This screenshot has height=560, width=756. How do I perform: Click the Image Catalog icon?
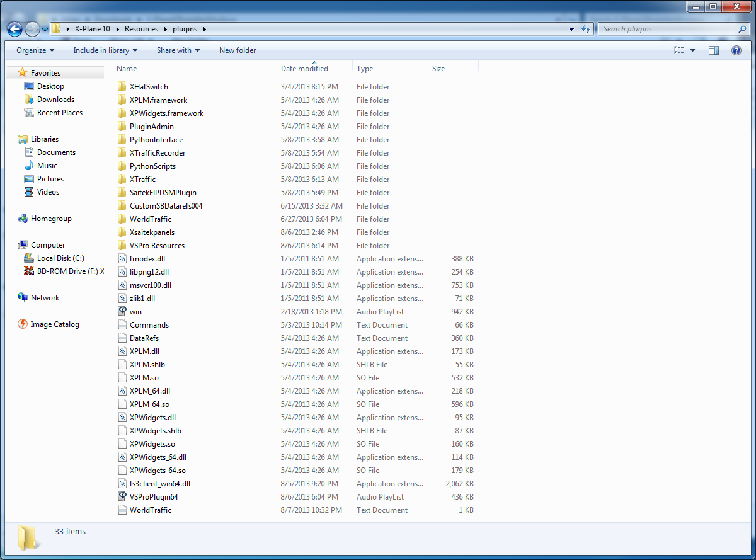[x=23, y=324]
